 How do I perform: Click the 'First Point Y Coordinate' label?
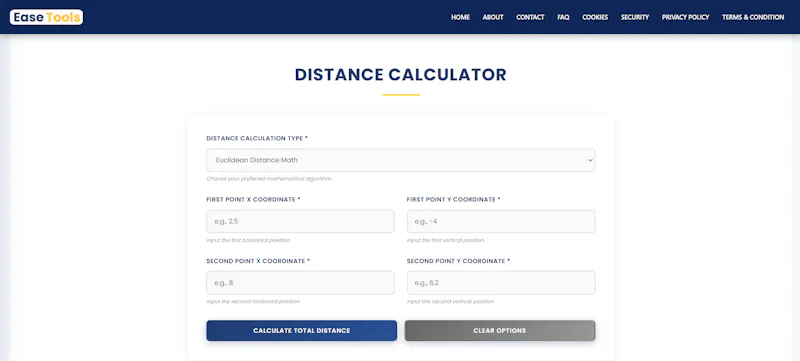(x=454, y=199)
